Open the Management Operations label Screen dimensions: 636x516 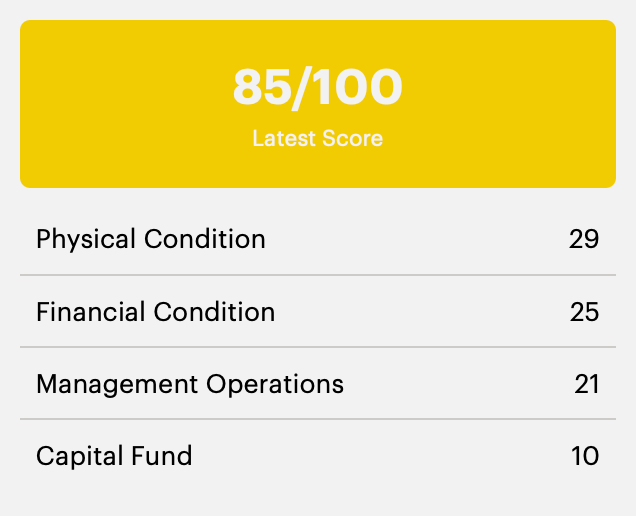click(190, 383)
